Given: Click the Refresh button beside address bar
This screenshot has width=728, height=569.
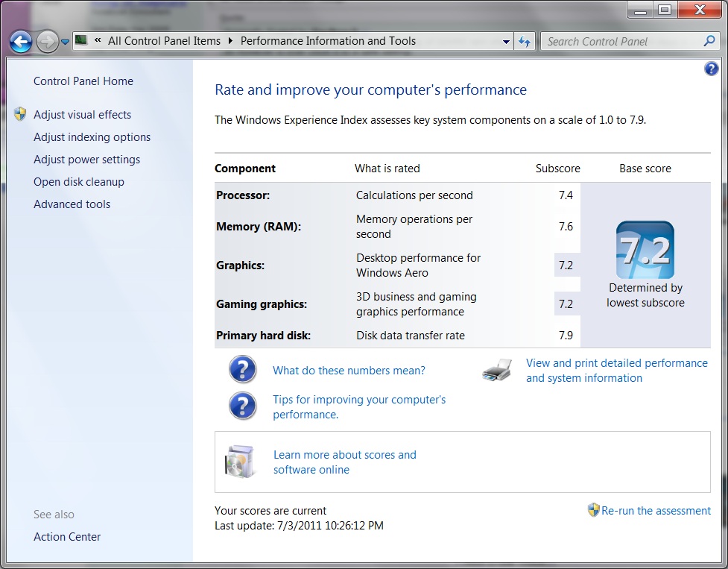Looking at the screenshot, I should pos(525,41).
